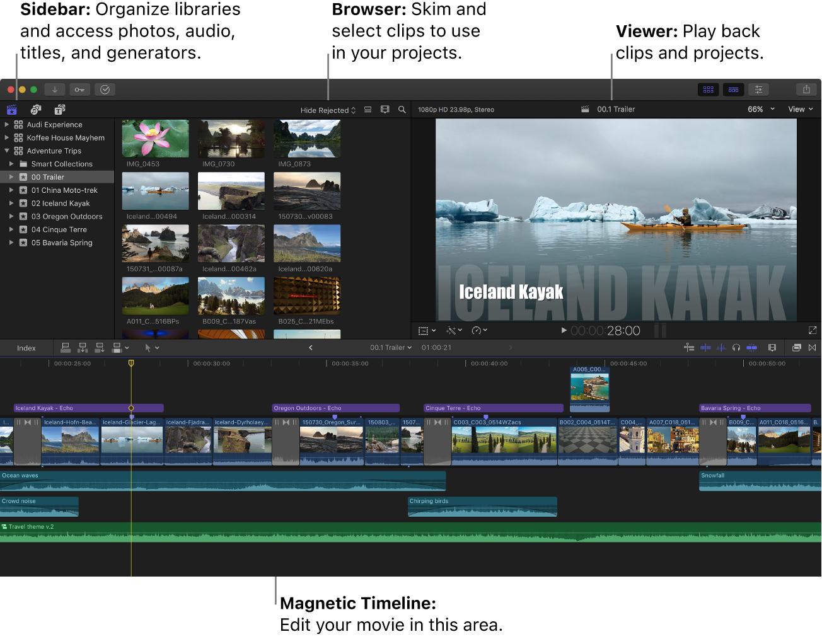Open the Photos and Audio sidebar
The image size is (822, 644).
tap(36, 109)
